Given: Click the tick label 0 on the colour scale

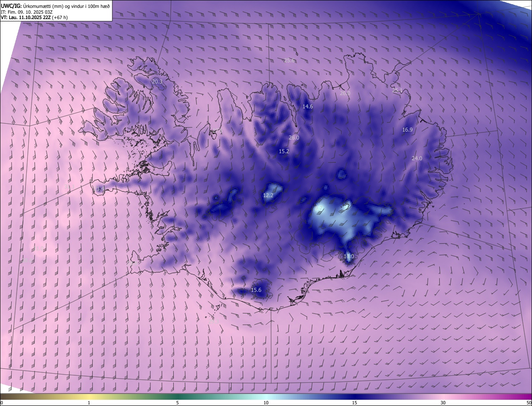Looking at the screenshot, I should pos(2,403).
